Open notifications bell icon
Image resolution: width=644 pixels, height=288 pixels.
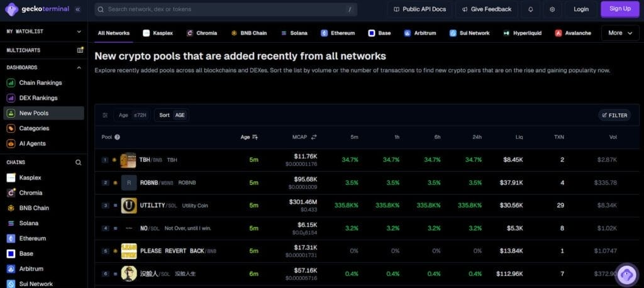[530, 9]
